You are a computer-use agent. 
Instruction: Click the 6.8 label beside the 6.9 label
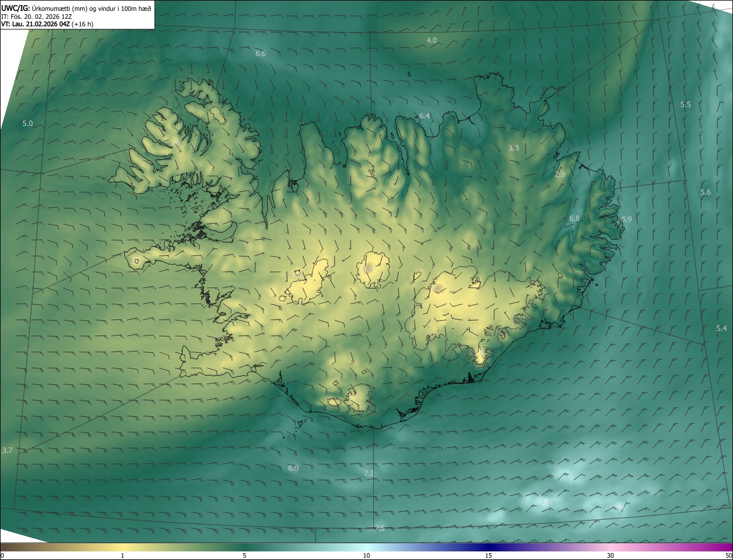(x=574, y=218)
